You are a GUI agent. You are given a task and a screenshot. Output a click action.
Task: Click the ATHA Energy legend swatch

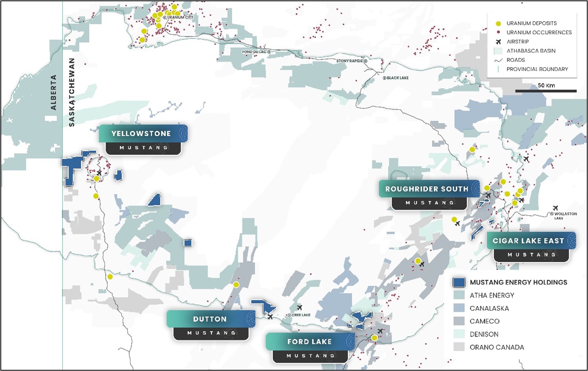459,295
